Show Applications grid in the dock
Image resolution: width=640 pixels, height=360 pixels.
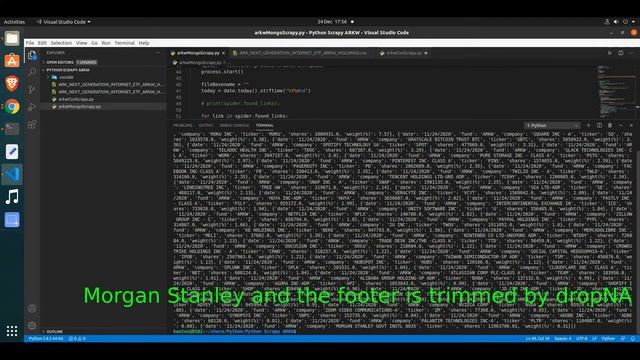[x=12, y=331]
